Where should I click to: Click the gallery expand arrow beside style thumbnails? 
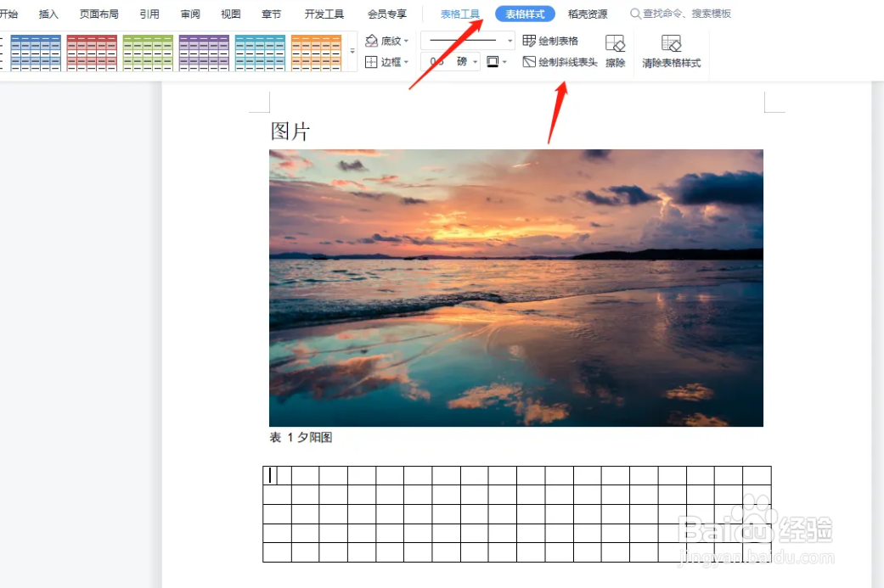pos(352,52)
